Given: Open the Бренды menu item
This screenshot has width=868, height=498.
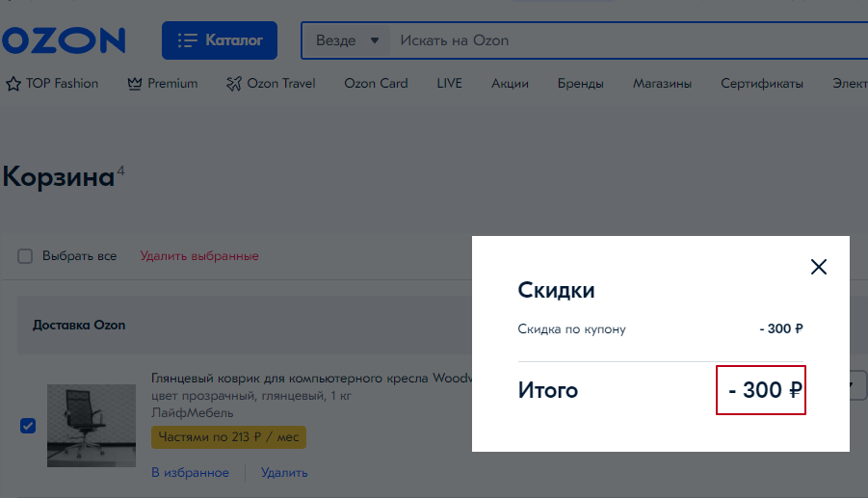Looking at the screenshot, I should coord(580,84).
